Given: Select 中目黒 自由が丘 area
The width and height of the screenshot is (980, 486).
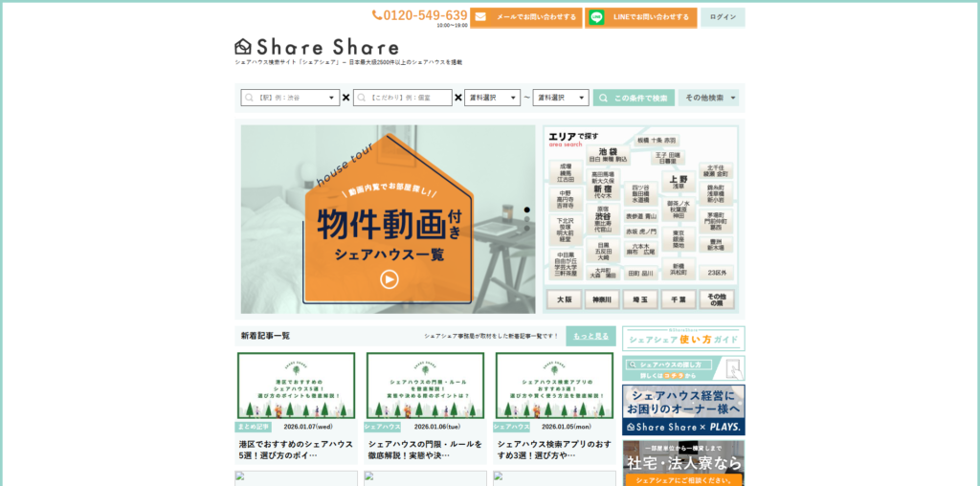Looking at the screenshot, I should tap(566, 264).
